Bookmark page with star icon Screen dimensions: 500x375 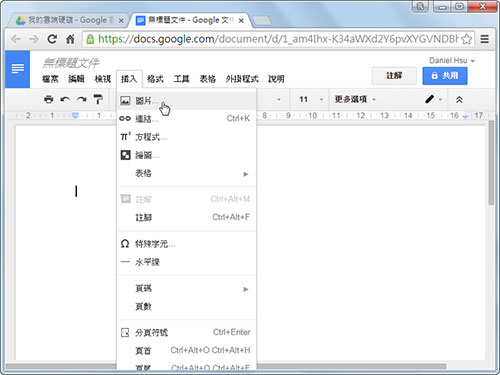pos(467,39)
